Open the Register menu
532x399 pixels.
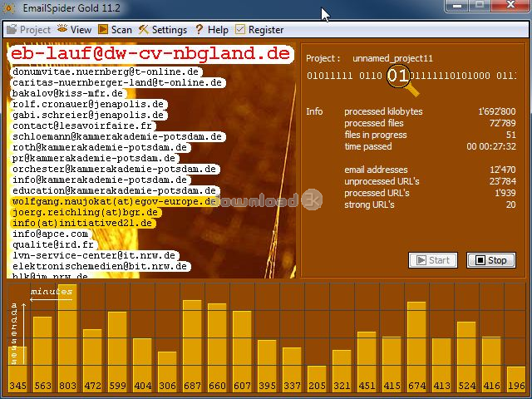(x=259, y=30)
